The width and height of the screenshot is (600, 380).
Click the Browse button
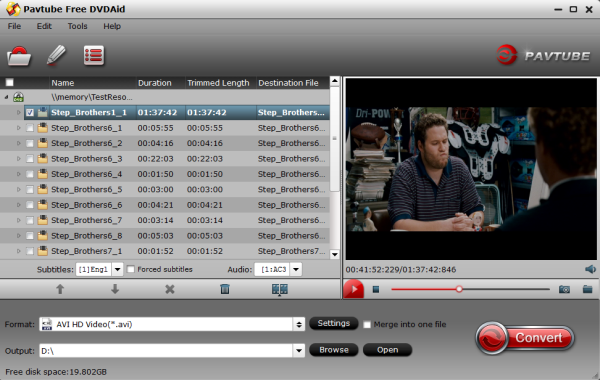tap(334, 350)
